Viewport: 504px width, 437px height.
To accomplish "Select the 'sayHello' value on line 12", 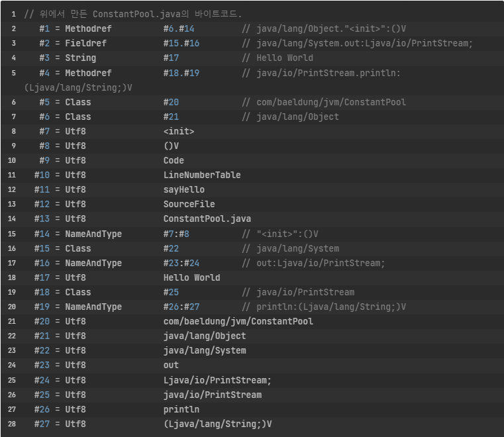I will pyautogui.click(x=184, y=189).
